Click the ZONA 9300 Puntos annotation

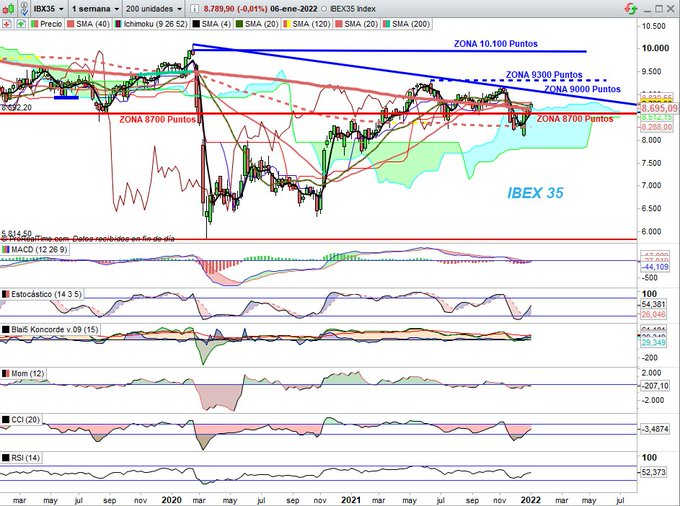tap(544, 75)
